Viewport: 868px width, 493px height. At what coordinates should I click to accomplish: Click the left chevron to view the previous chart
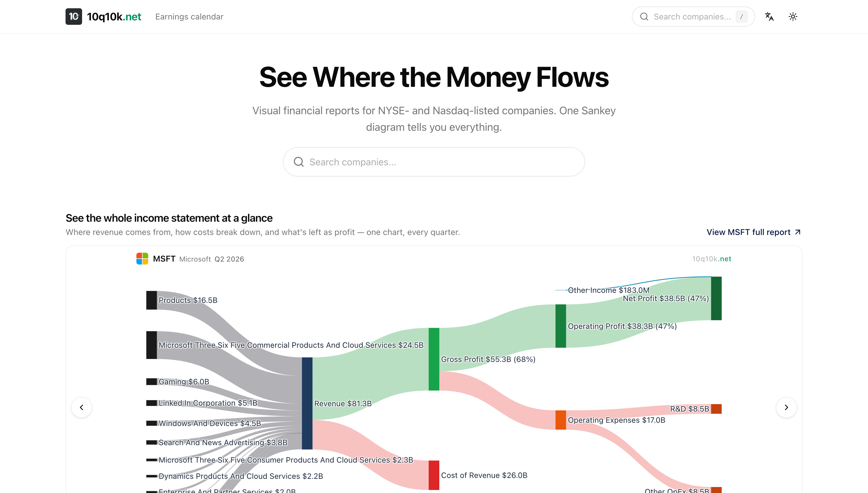[81, 407]
